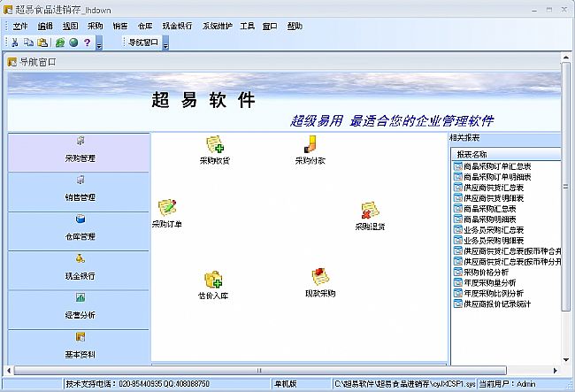Click the Cut scissors toolbar icon
This screenshot has height=392, width=575.
[15, 42]
